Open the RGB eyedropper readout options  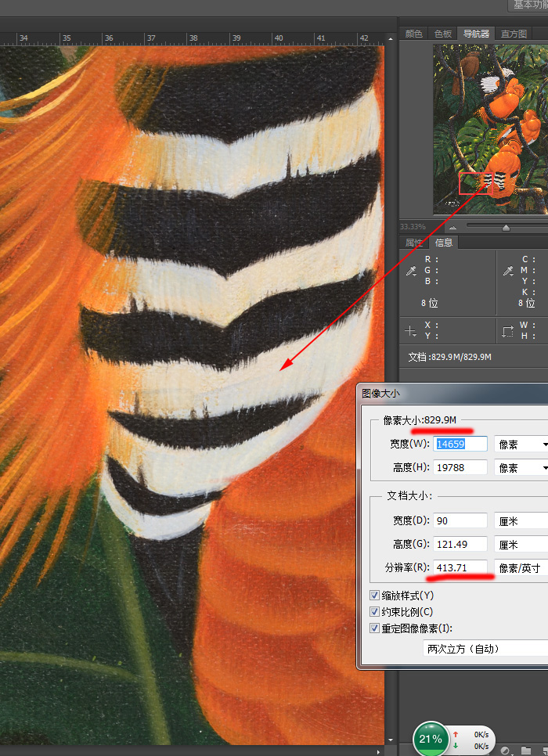[412, 271]
